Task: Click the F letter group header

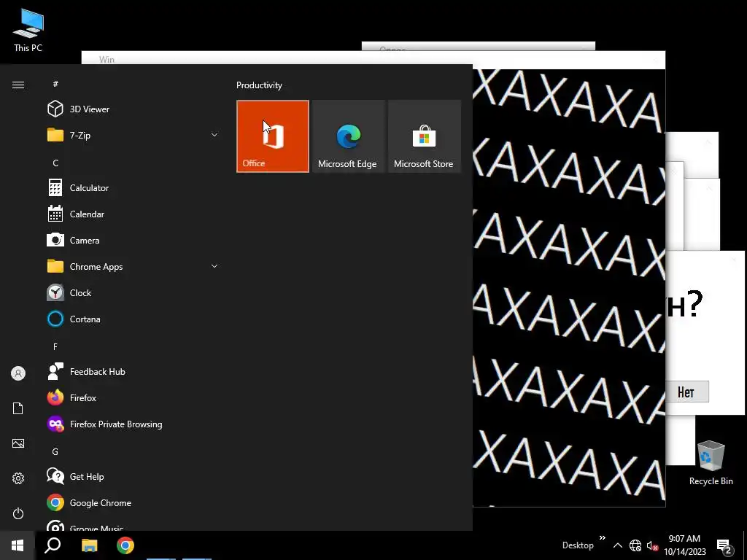Action: tap(55, 346)
